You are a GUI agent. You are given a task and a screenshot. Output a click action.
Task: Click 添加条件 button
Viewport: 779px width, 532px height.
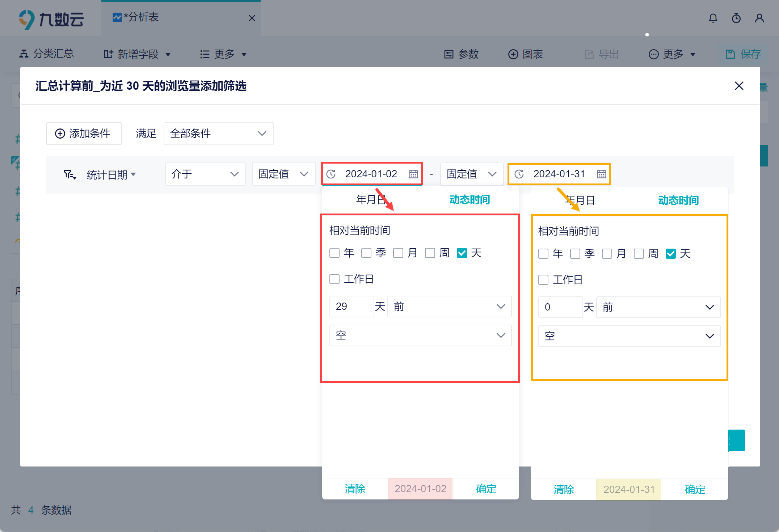84,134
